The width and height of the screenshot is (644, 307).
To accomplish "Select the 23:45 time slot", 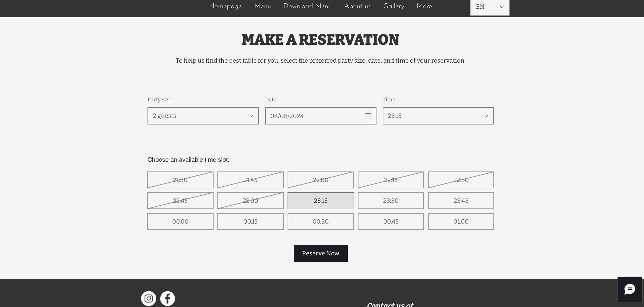I will pyautogui.click(x=461, y=201).
